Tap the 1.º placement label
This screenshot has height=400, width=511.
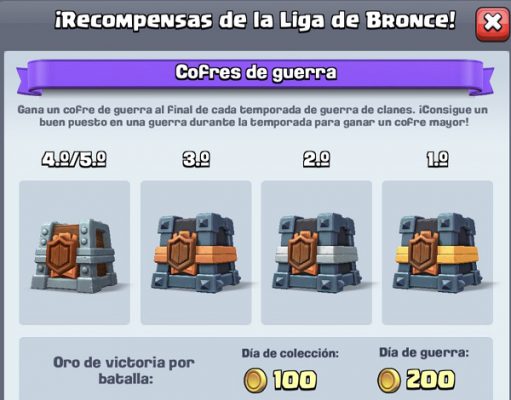click(x=437, y=159)
